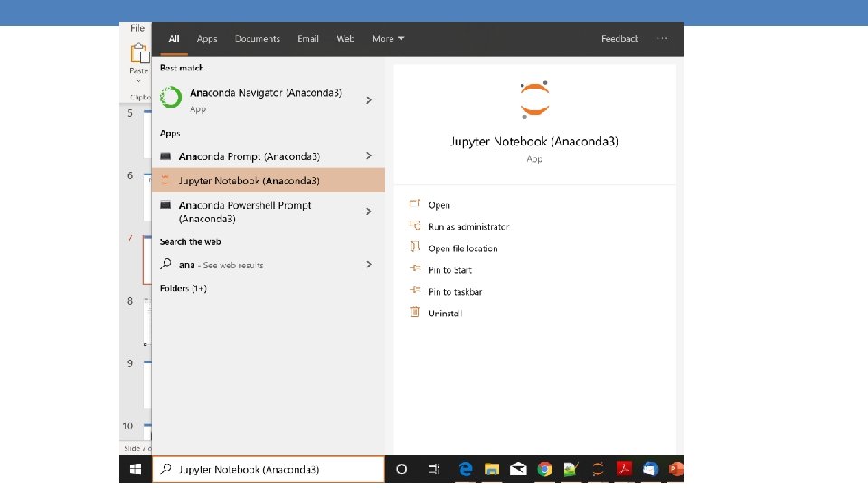Choose Open file location

463,249
